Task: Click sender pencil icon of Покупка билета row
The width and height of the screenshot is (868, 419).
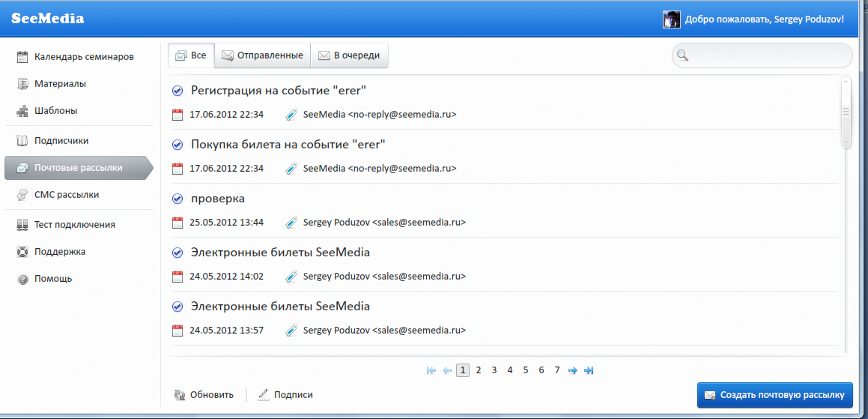Action: click(291, 169)
